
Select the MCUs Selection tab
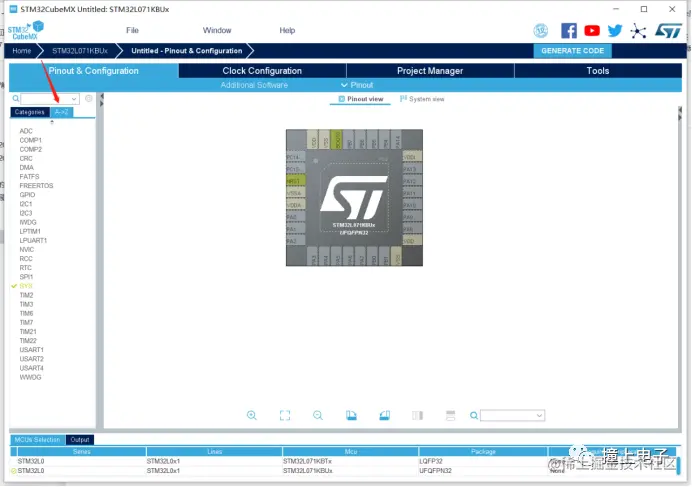(38, 440)
